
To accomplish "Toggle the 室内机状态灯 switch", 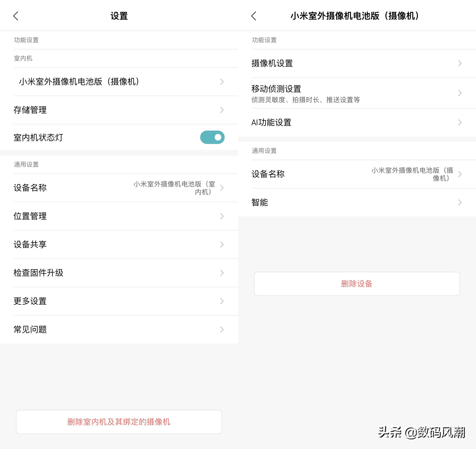I will point(212,137).
